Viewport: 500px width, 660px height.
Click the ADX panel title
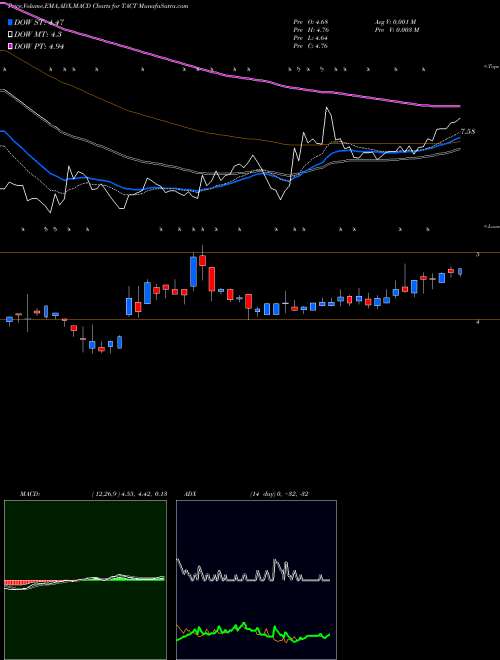point(191,493)
